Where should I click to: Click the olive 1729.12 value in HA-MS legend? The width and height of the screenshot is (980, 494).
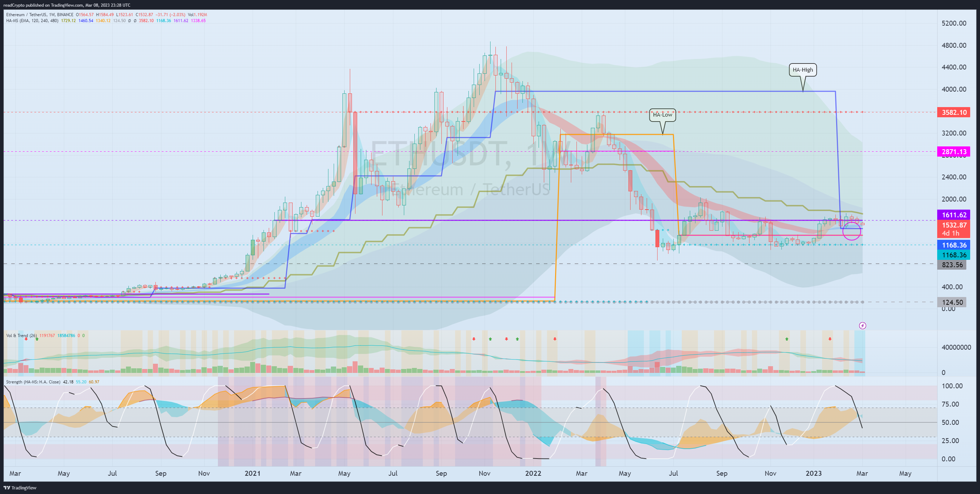(68, 21)
